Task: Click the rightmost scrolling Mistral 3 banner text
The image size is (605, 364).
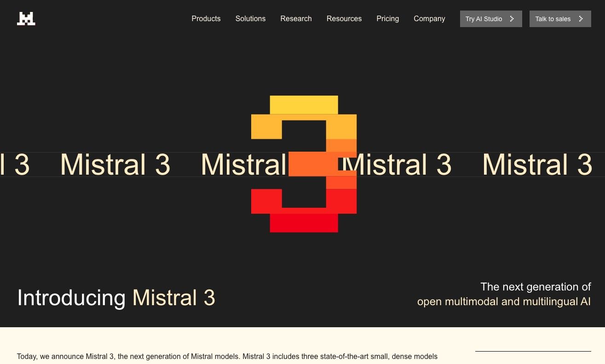Action: [x=537, y=165]
